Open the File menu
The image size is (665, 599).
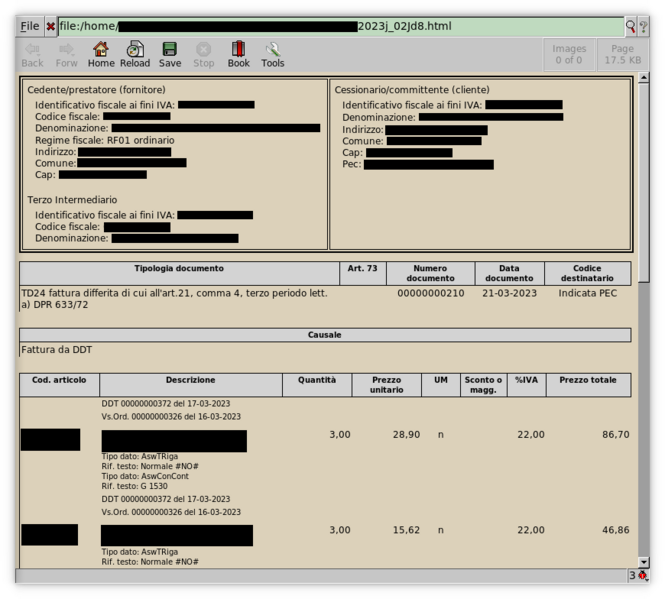coord(30,26)
